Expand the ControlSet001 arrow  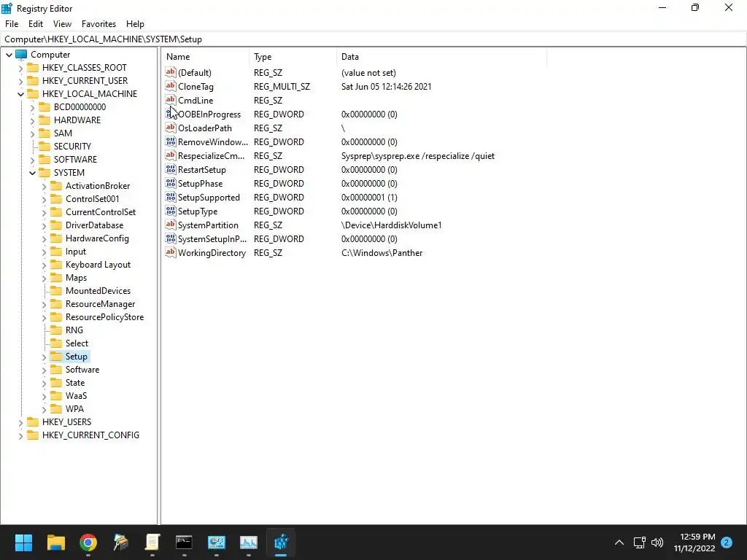coord(44,199)
